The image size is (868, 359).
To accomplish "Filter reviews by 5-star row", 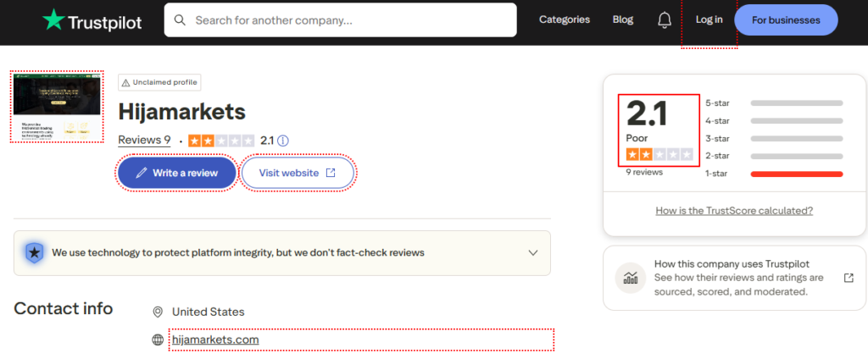I will tap(774, 103).
